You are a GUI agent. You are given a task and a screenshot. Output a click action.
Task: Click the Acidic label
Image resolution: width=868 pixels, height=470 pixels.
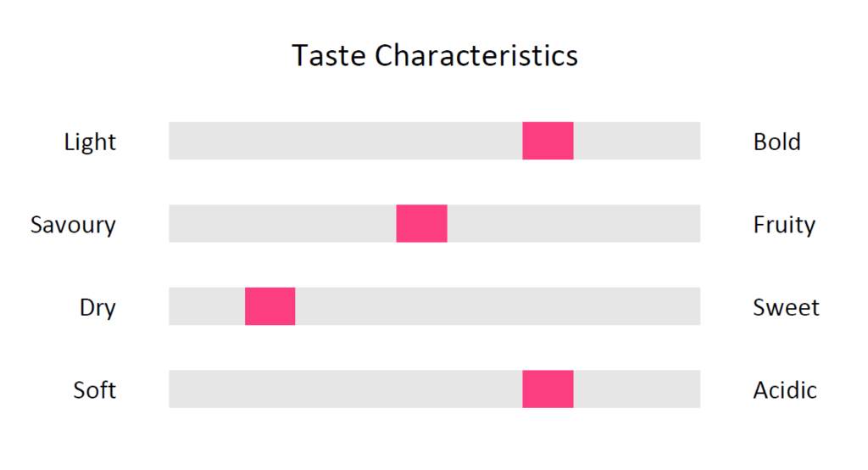coord(784,389)
